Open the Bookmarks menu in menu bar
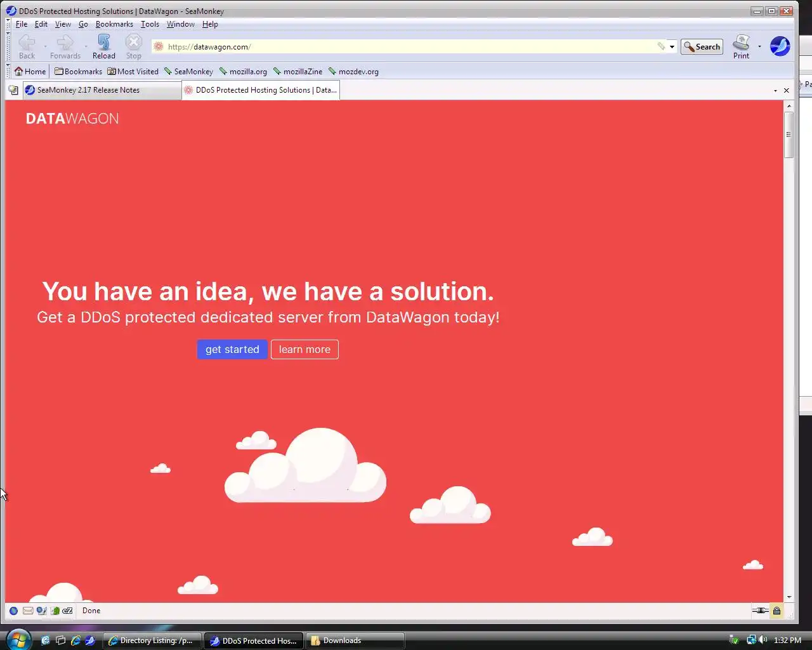812x650 pixels. coord(114,24)
